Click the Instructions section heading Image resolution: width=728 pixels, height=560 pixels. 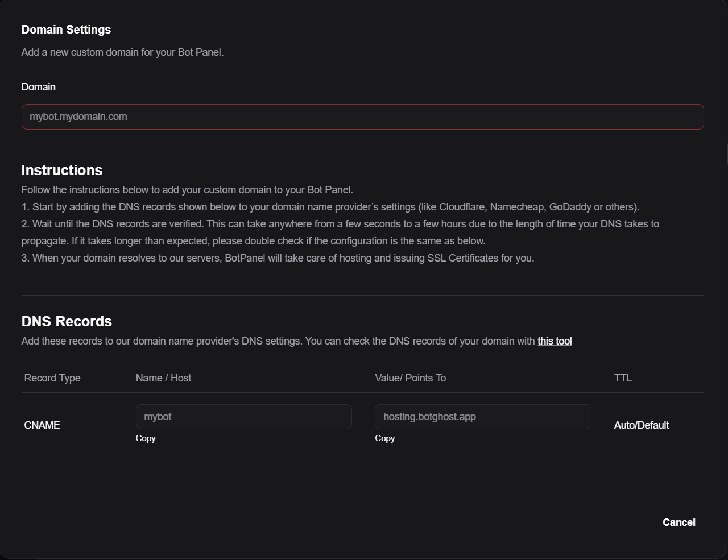[x=61, y=170]
